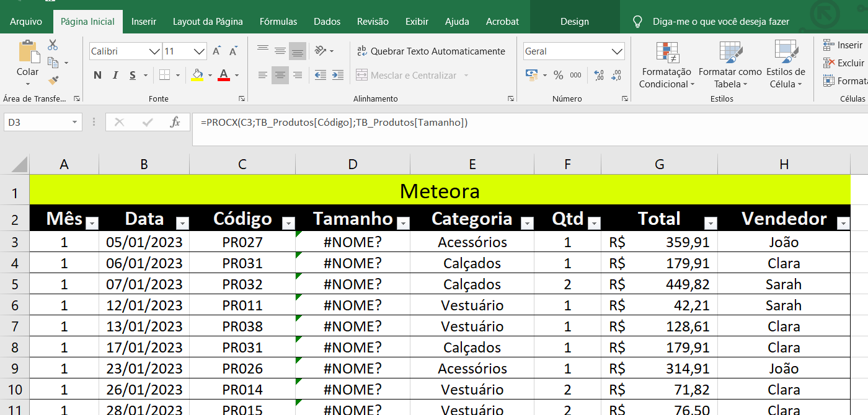Image resolution: width=868 pixels, height=415 pixels.
Task: Align text to bottom
Action: tap(298, 51)
